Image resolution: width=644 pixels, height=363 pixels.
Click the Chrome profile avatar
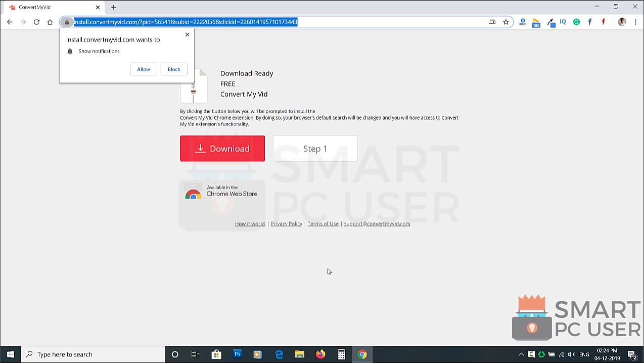(x=621, y=22)
